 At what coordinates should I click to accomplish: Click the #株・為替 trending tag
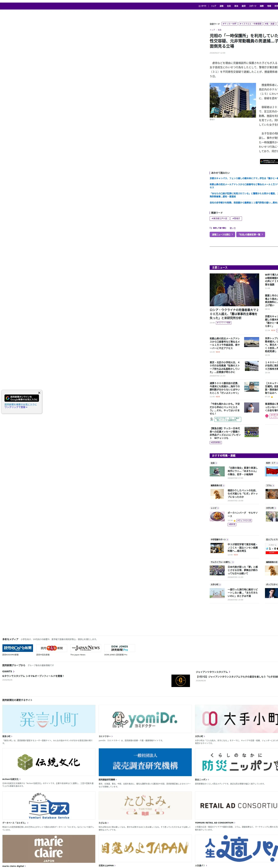tap(270, 24)
